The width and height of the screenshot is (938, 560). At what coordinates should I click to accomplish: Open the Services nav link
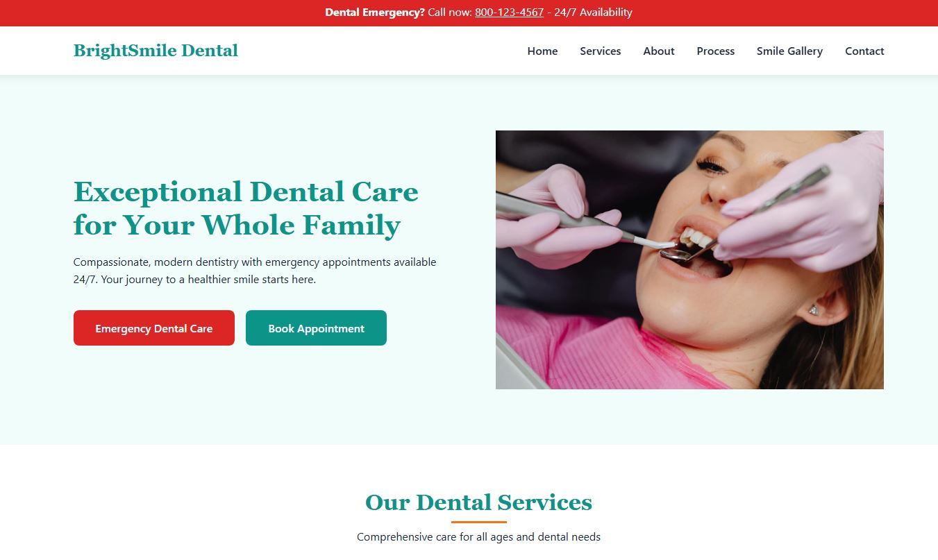click(601, 51)
